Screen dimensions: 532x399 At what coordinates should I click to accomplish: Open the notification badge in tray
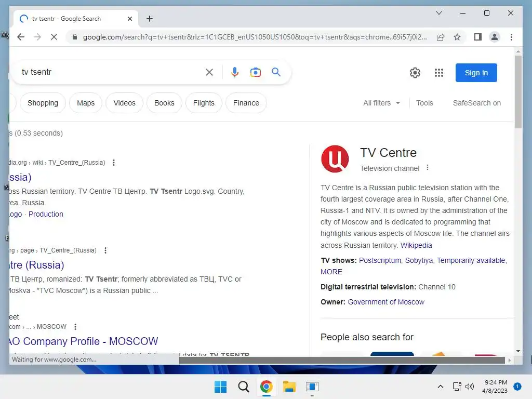pos(517,387)
